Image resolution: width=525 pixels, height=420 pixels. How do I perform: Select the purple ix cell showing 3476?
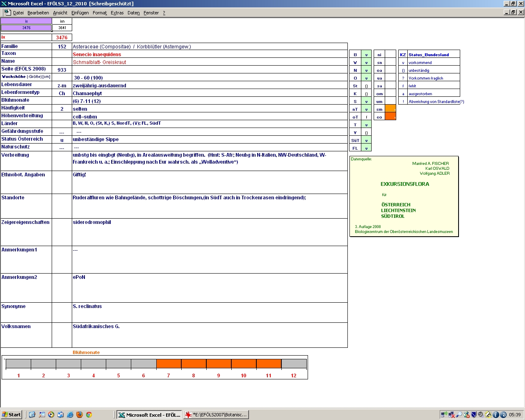coord(26,28)
